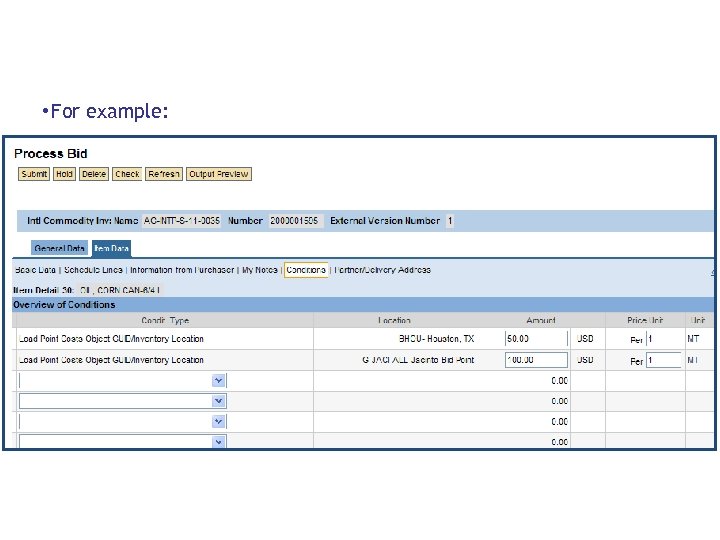Select the Conditions sub-tab
This screenshot has width=720, height=540.
(x=306, y=270)
